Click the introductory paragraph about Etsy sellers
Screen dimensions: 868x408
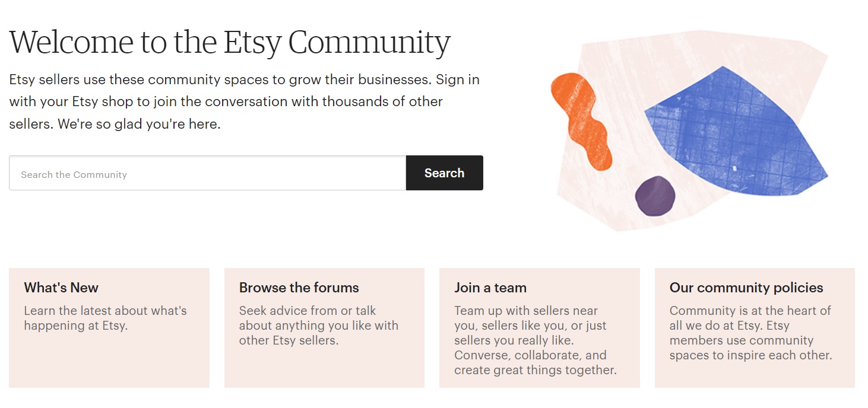click(245, 101)
